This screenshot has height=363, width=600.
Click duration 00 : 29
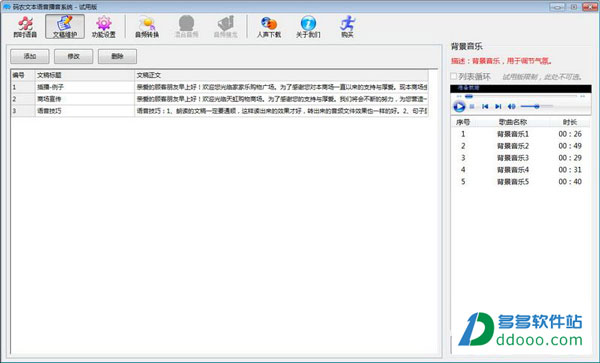pos(570,158)
